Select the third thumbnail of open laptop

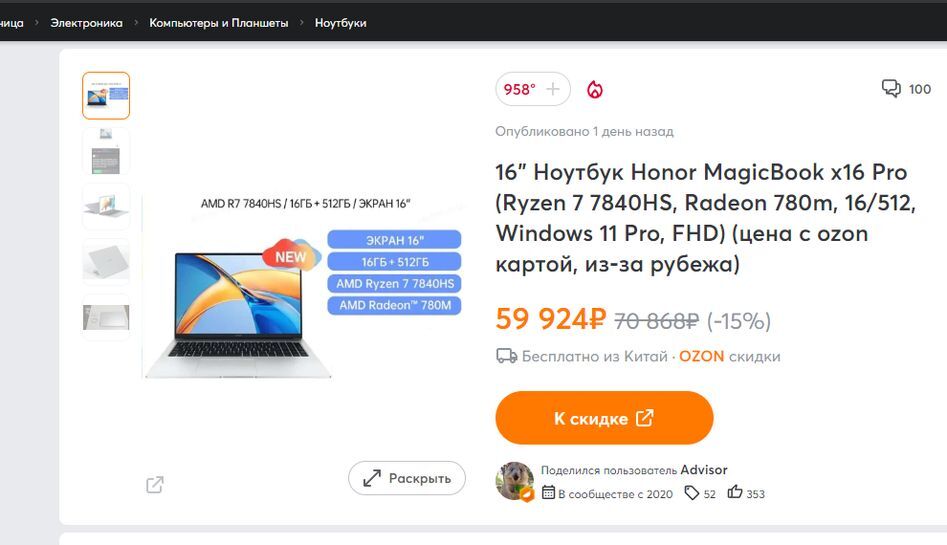(106, 207)
